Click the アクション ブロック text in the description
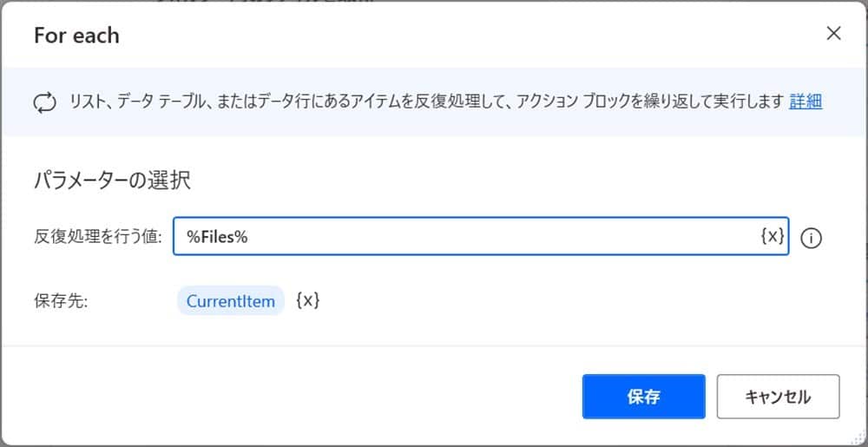The width and height of the screenshot is (868, 447). point(570,102)
